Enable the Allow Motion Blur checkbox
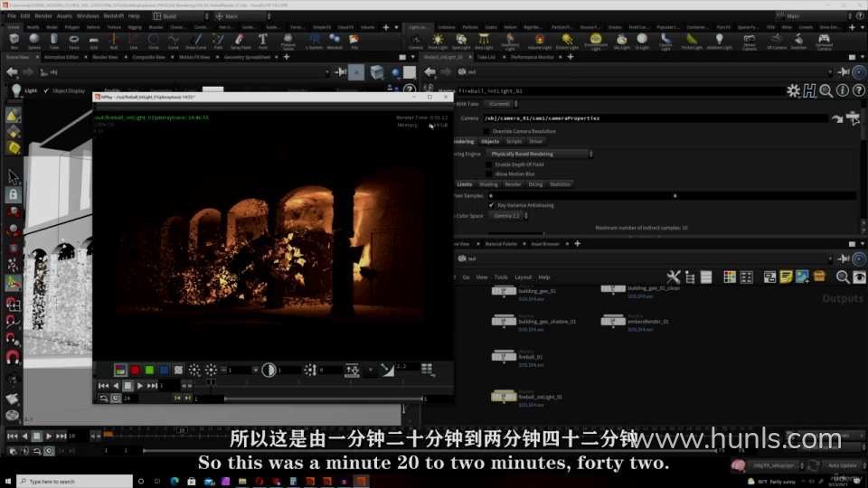This screenshot has height=488, width=868. 489,174
